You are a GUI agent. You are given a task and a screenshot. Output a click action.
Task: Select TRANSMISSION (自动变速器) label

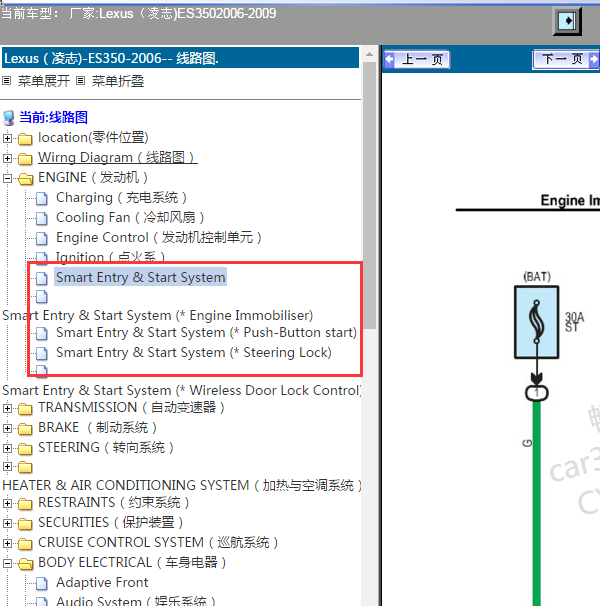click(x=131, y=408)
